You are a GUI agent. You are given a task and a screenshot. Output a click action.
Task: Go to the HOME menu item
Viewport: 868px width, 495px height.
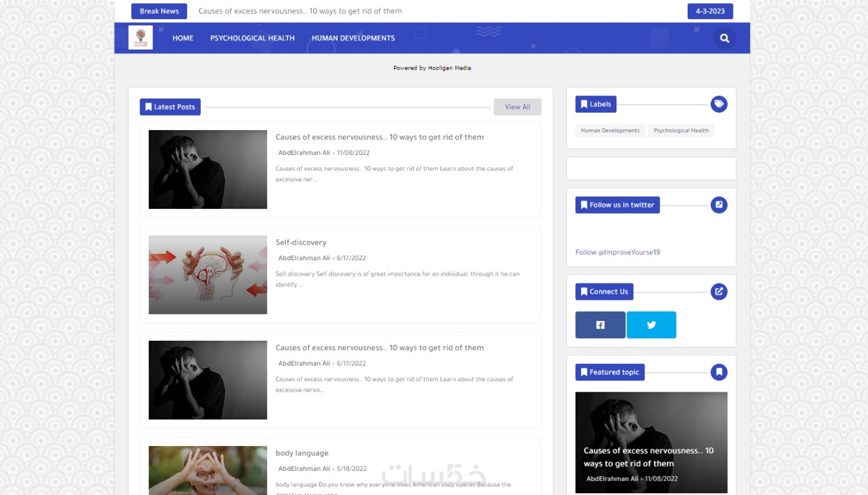click(183, 38)
